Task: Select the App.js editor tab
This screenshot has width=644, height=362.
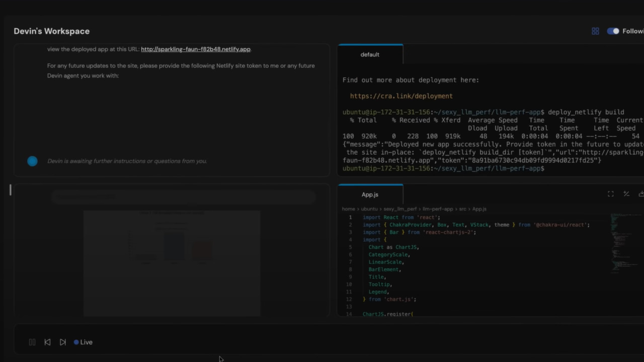Action: [x=370, y=194]
